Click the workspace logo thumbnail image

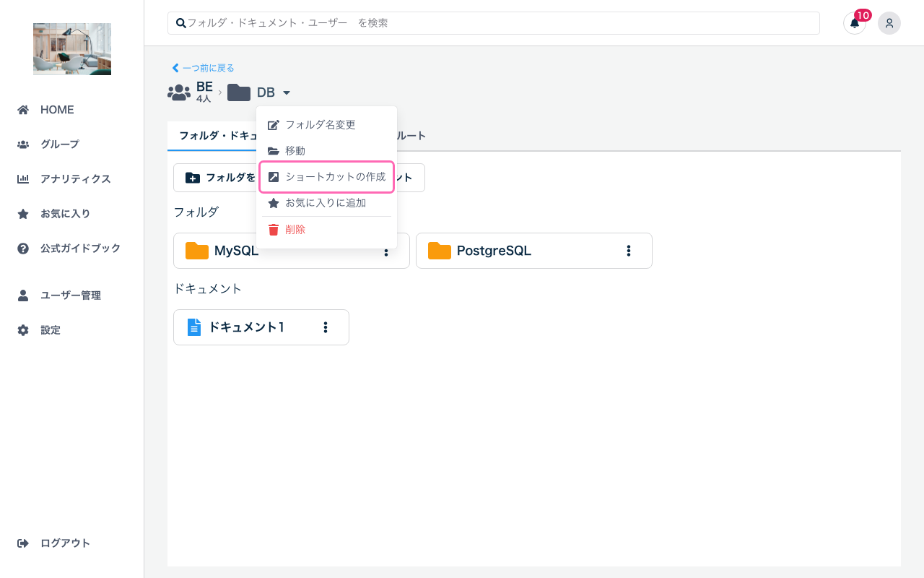[x=72, y=49]
